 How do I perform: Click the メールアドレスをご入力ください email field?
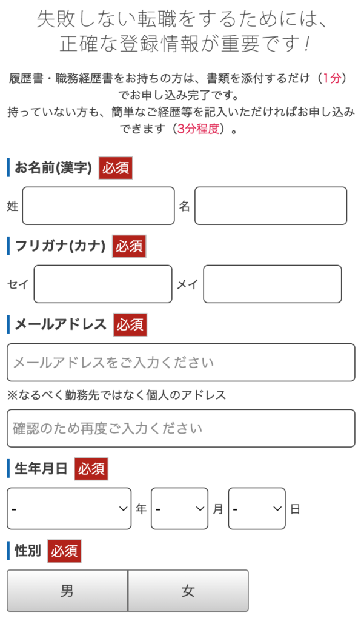180,363
